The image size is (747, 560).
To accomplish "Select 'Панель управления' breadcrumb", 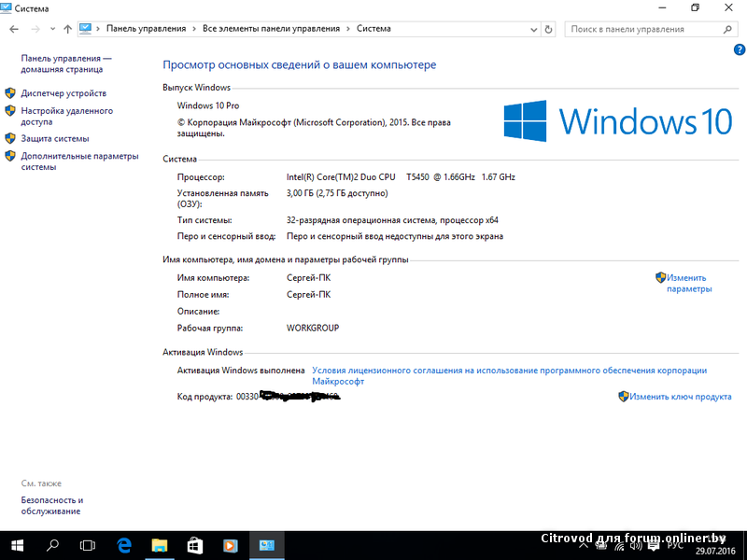I will 146,29.
